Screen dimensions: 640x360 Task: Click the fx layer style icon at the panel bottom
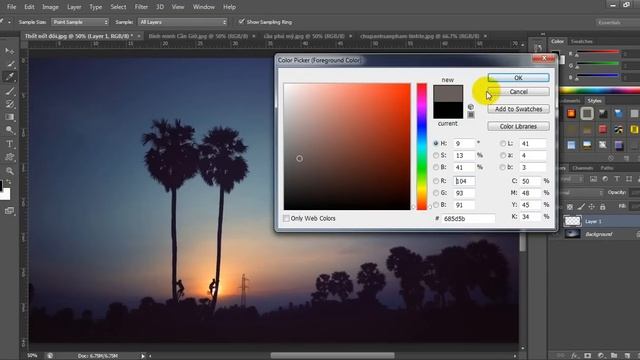[x=575, y=356]
